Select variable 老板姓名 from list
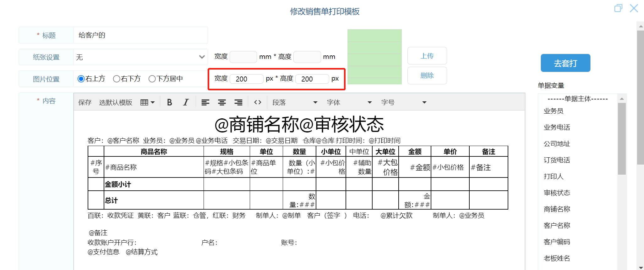 pos(557,258)
